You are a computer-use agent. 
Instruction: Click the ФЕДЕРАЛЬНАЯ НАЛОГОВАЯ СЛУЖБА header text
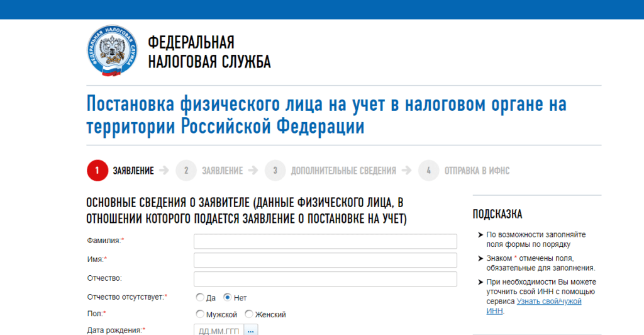pyautogui.click(x=209, y=52)
